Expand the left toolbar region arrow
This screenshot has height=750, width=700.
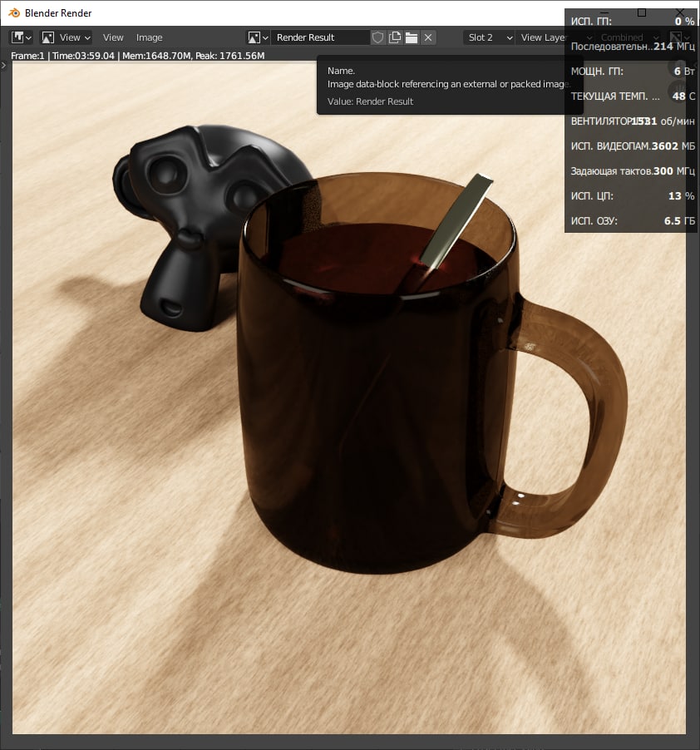click(4, 65)
